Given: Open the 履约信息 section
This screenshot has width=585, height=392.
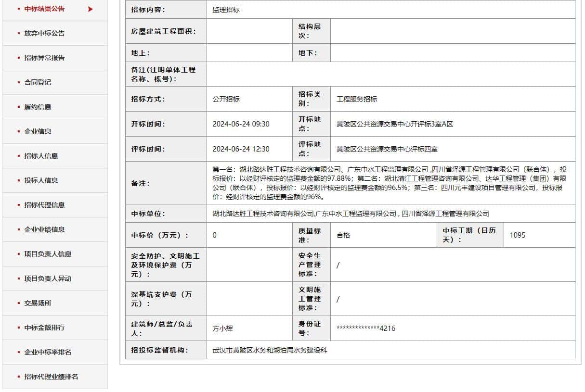Looking at the screenshot, I should tap(38, 107).
